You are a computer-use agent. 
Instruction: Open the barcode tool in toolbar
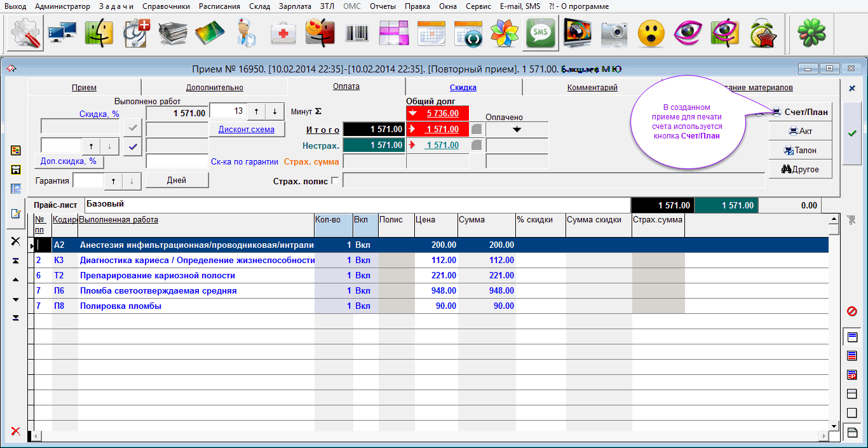pos(356,32)
